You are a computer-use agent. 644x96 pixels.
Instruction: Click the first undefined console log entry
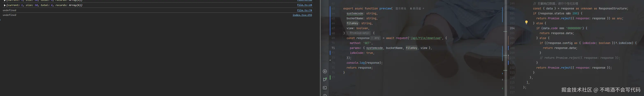[x=9, y=10]
